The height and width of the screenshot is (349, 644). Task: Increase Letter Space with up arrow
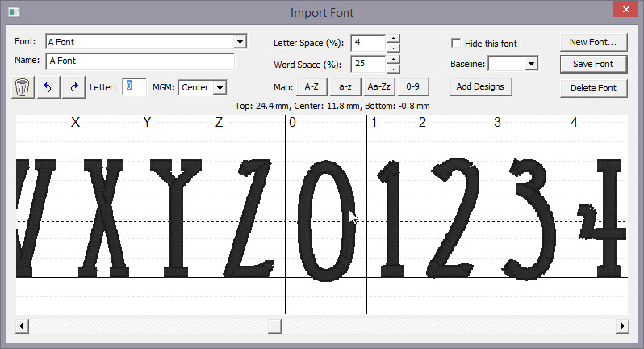coord(392,37)
